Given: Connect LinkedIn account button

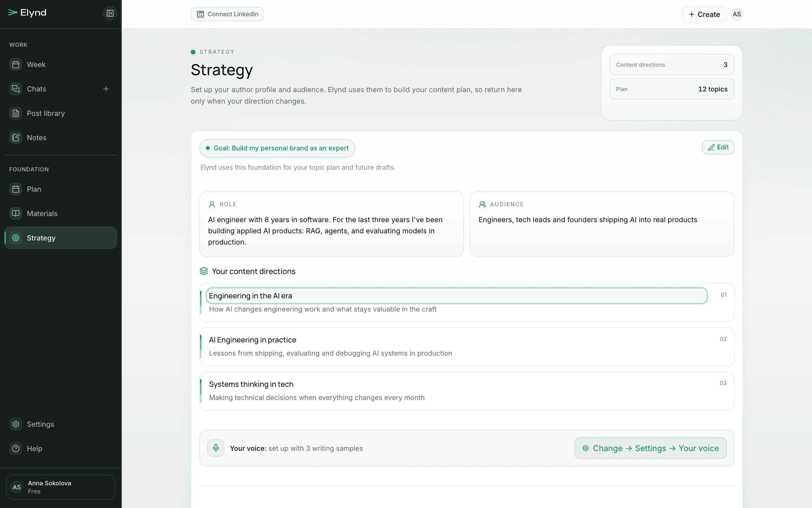Looking at the screenshot, I should (x=227, y=14).
